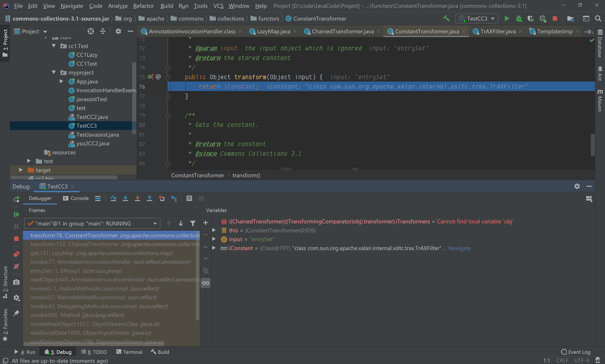Click the Step Over debugger icon
The height and width of the screenshot is (364, 605).
coord(113,198)
